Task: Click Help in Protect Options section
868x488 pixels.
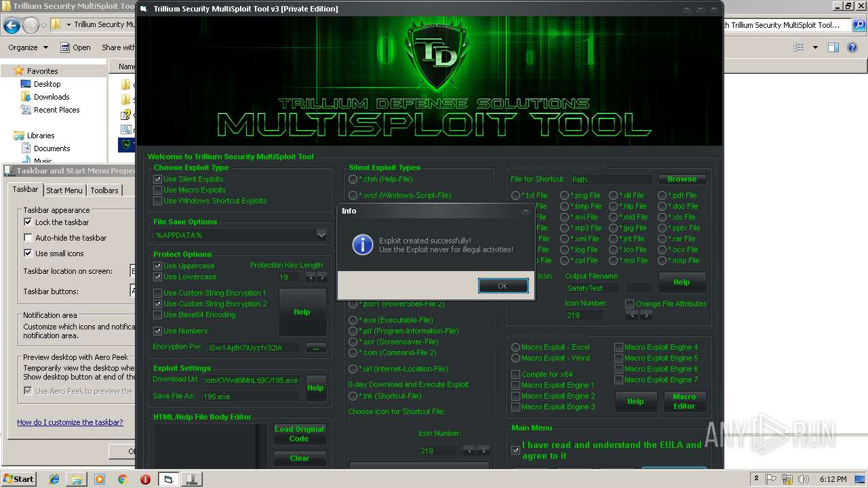Action: 302,312
